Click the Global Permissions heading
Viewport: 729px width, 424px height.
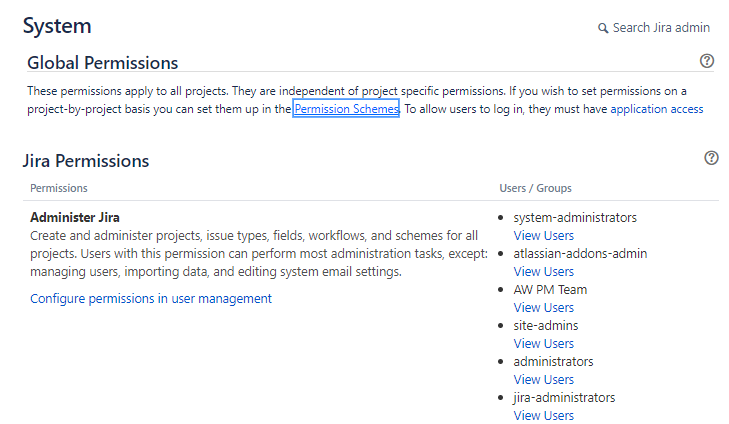pos(102,63)
